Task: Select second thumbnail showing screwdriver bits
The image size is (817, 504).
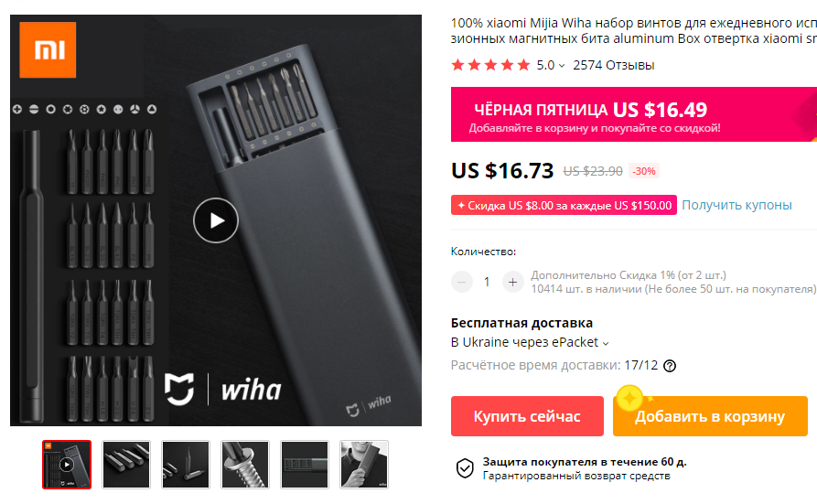Action: [x=126, y=465]
